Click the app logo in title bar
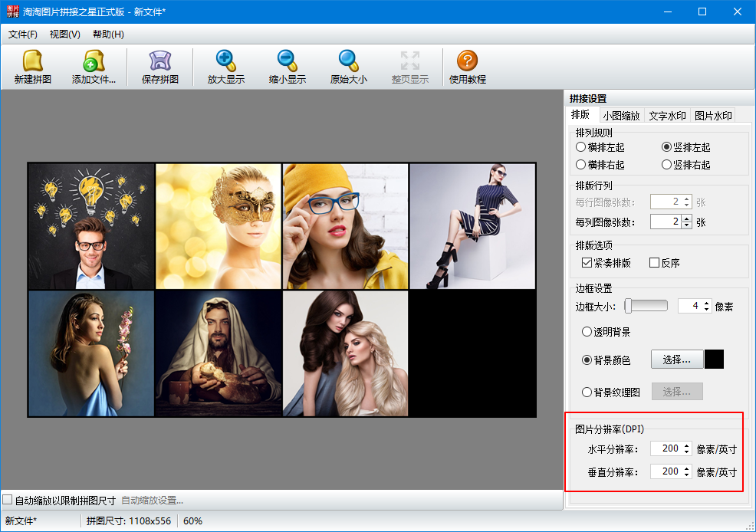 (x=13, y=11)
